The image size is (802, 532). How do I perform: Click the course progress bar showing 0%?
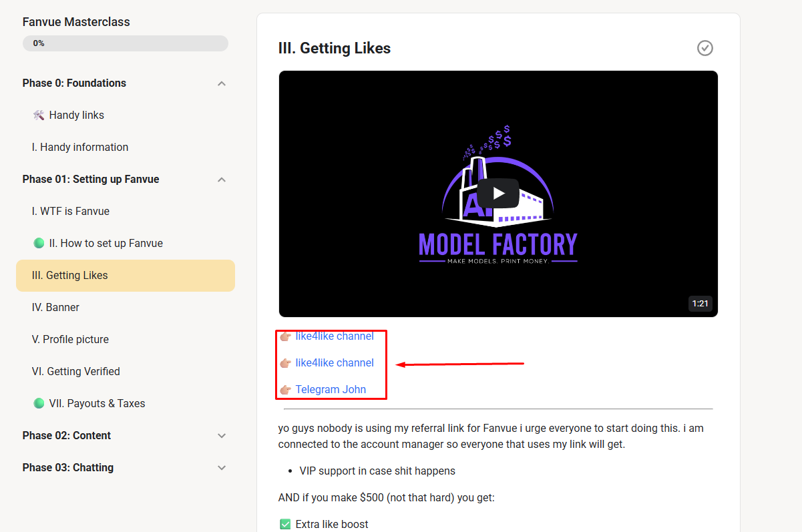coord(126,43)
